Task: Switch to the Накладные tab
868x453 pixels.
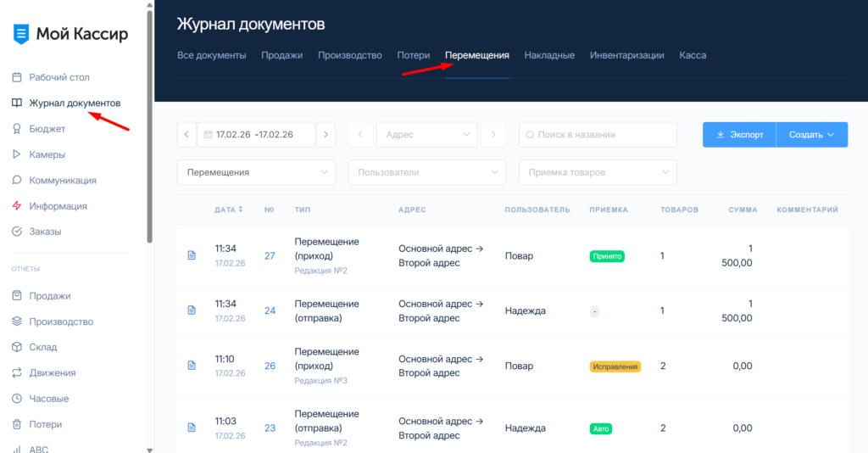Action: (x=549, y=55)
